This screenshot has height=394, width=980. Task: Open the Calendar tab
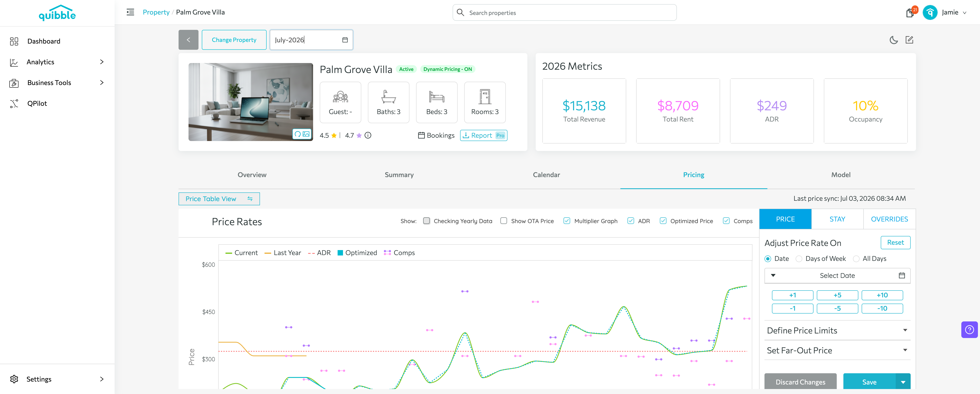point(546,175)
